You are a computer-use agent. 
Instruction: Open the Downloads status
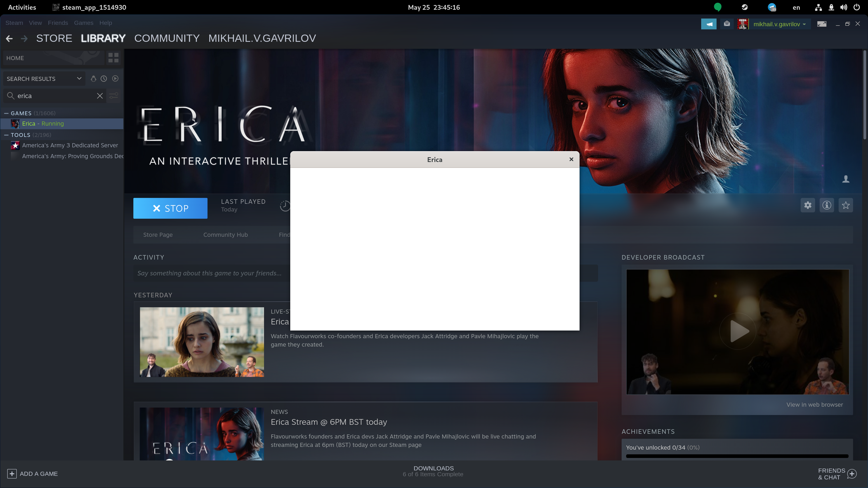pyautogui.click(x=433, y=471)
